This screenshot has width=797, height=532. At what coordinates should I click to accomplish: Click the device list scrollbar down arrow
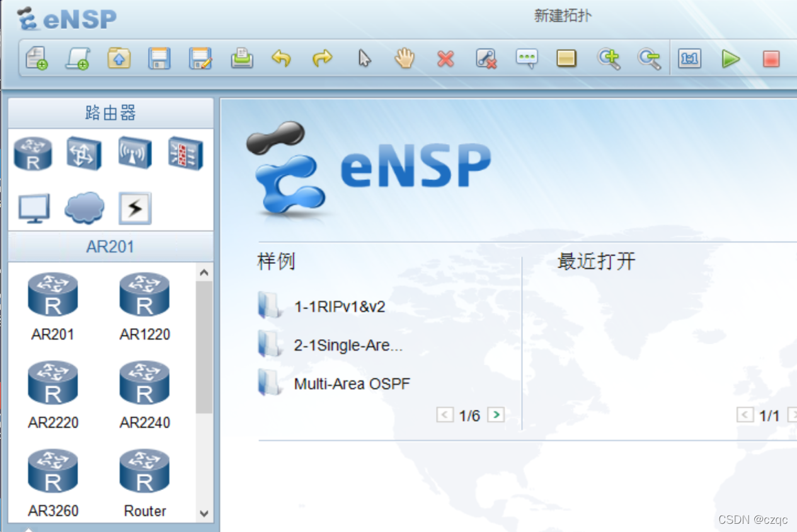tap(204, 514)
